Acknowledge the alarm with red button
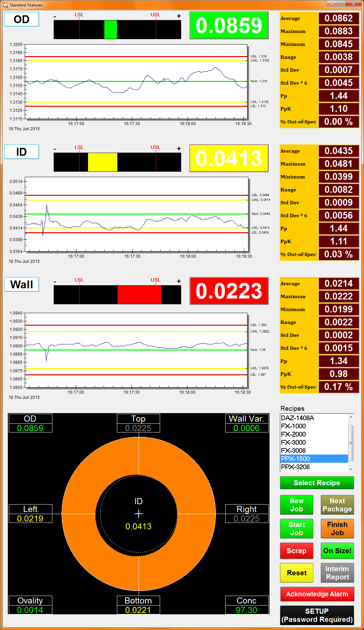 tap(317, 594)
